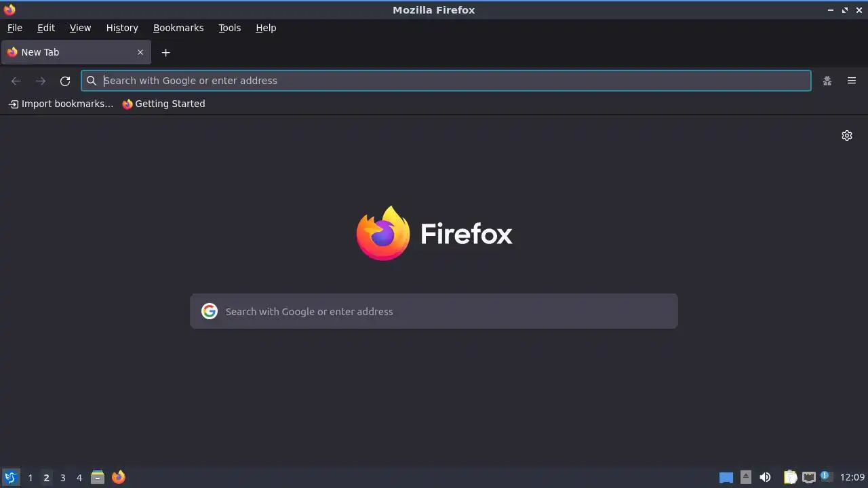Open Getting Started bookmark
This screenshot has height=488, width=868.
click(163, 104)
